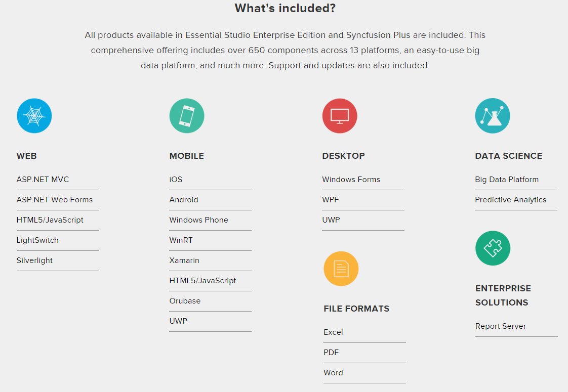568x392 pixels.
Task: Click the teal Data Science flask icon
Action: 493,116
